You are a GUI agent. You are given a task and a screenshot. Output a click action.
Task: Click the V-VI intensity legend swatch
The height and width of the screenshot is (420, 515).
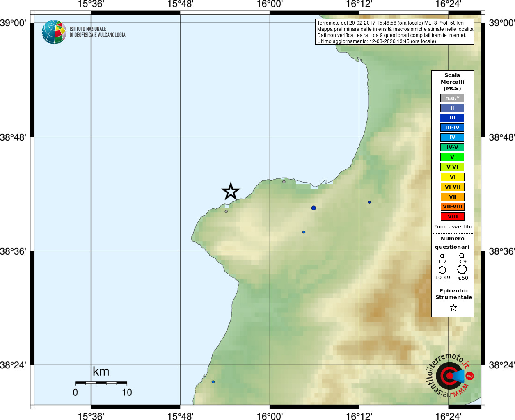click(452, 167)
